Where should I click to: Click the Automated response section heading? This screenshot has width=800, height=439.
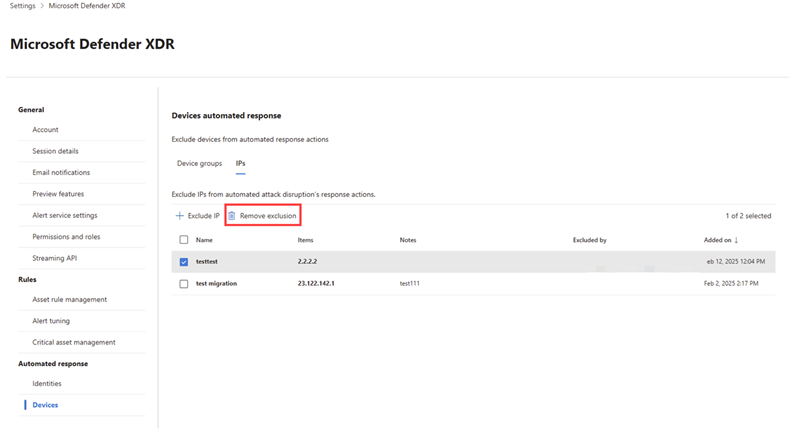(x=53, y=364)
